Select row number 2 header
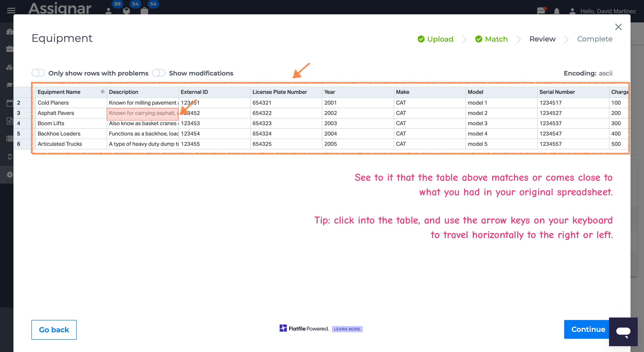This screenshot has height=352, width=644. coord(22,103)
